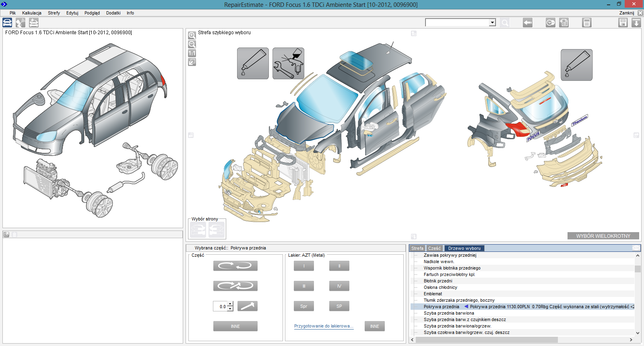Screen dimensions: 644x346
Task: Click INNE button in Część group
Action: (x=235, y=326)
